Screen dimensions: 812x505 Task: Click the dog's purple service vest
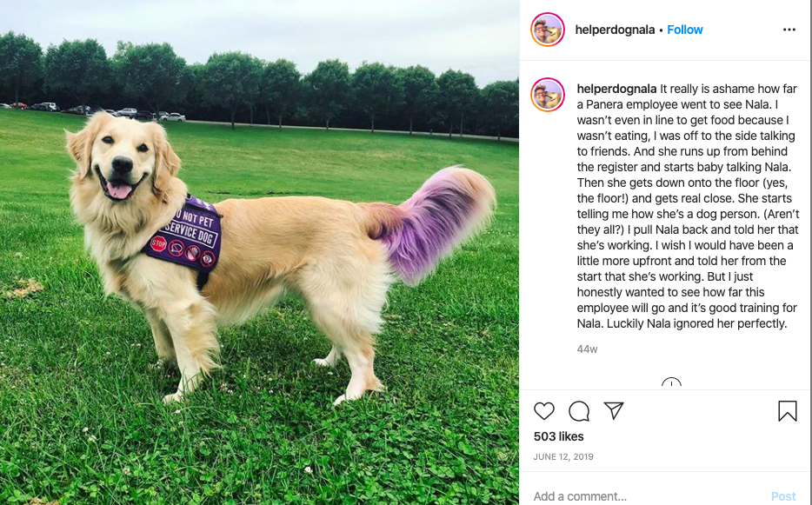click(185, 233)
